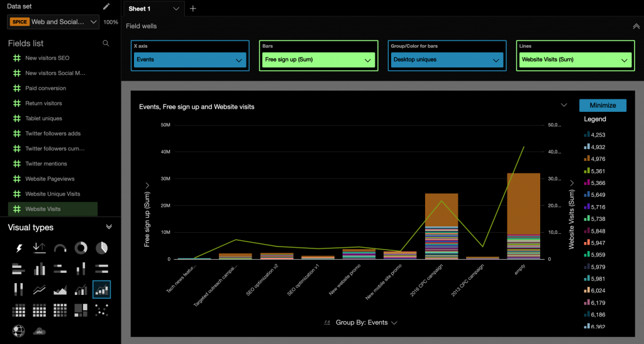644x344 pixels.
Task: Choose the scatter plot visual type
Action: pyautogui.click(x=101, y=310)
